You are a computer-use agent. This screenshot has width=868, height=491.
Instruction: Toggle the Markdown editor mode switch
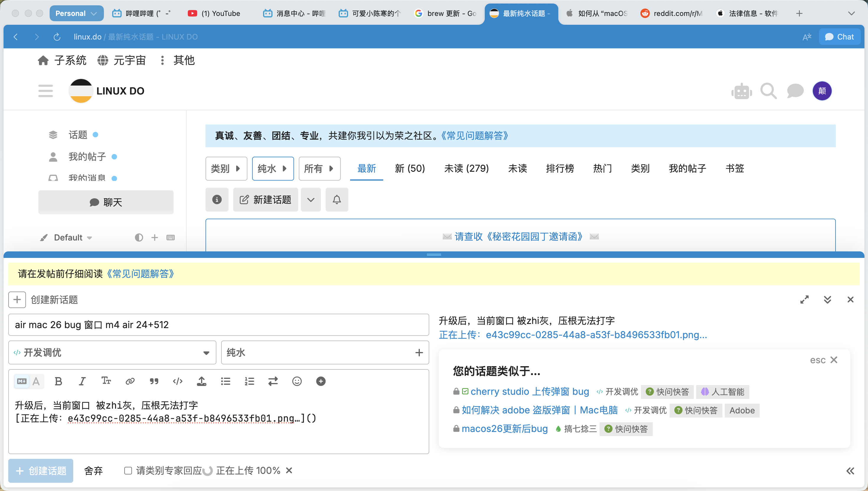[x=22, y=382]
